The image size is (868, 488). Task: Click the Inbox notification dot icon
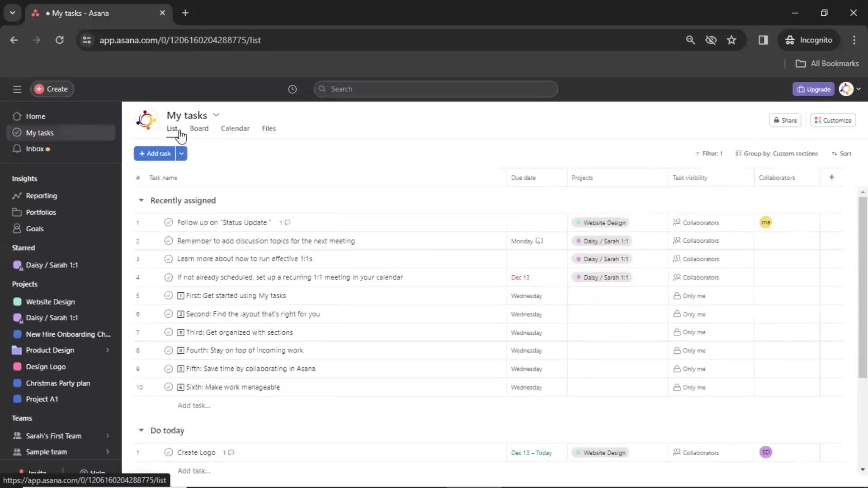(x=48, y=148)
